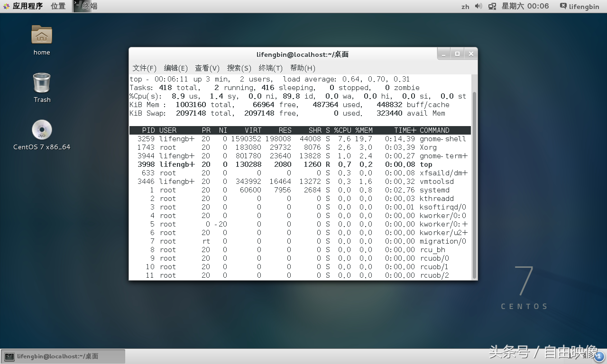Click the terminal taskbar button at bottom
Image resolution: width=607 pixels, height=364 pixels.
point(63,356)
